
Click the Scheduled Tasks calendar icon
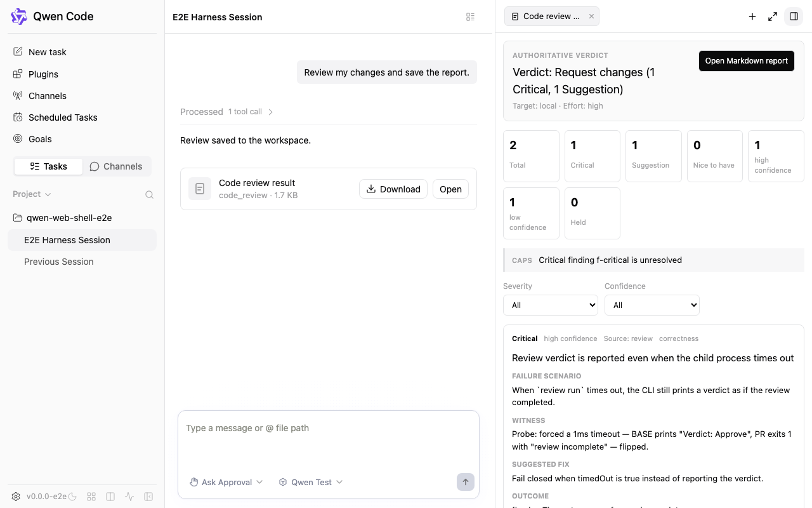click(18, 117)
